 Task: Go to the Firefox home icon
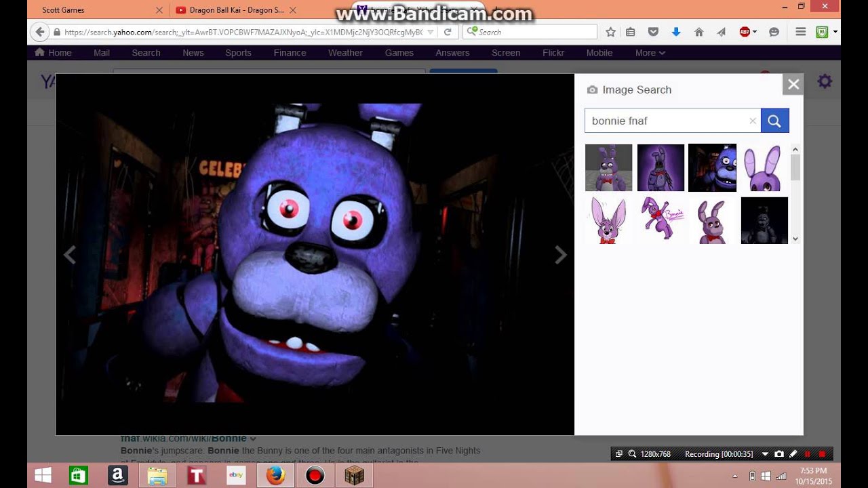[699, 32]
